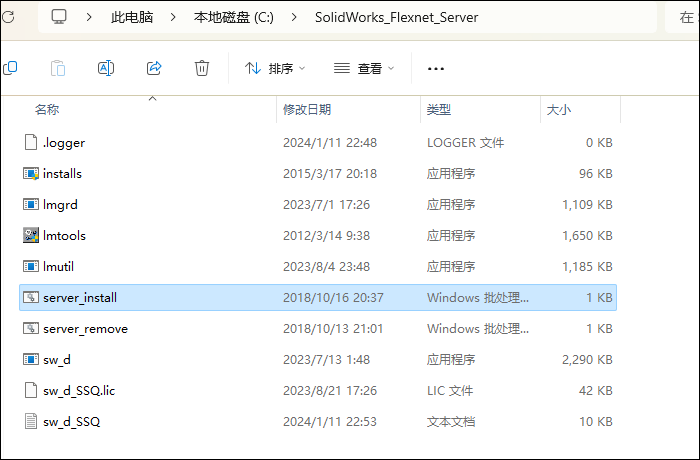Click the date 2023/7/1 17:26
Viewport: 700px width, 460px height.
click(326, 205)
